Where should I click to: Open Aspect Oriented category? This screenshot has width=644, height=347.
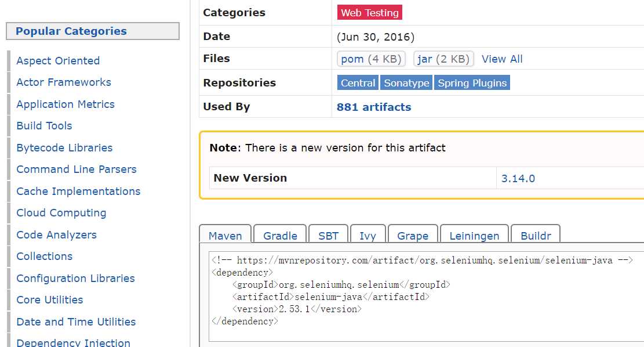coord(58,61)
